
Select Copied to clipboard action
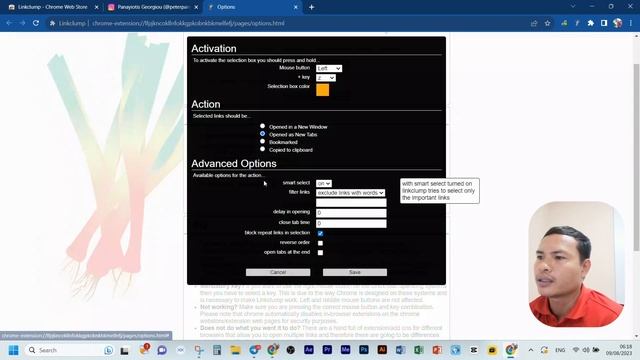click(262, 149)
